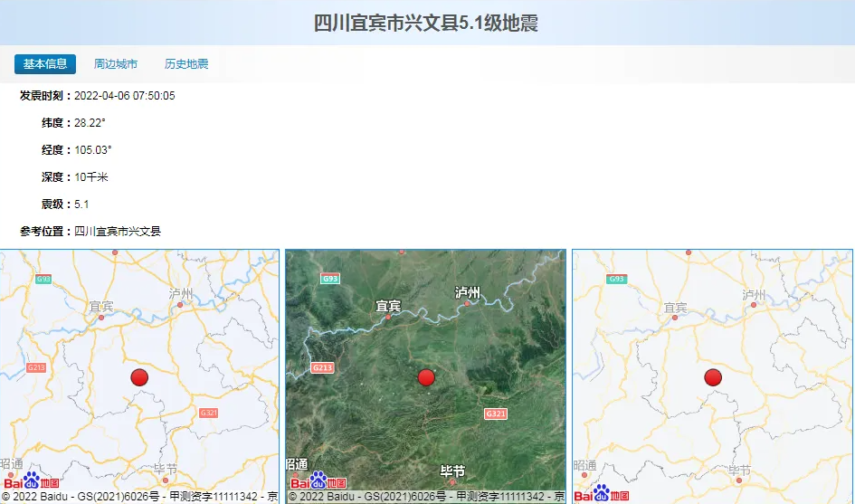855x504 pixels.
Task: Click the Baidu map logo on left map
Action: pyautogui.click(x=32, y=481)
